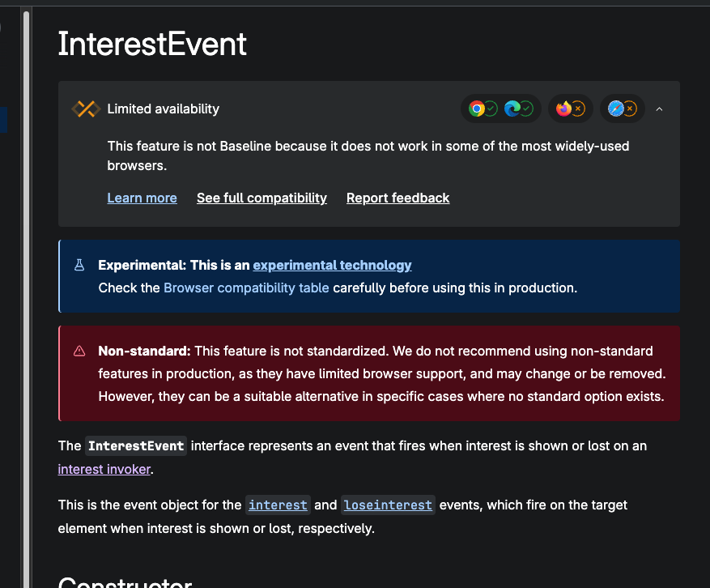This screenshot has width=710, height=588.
Task: Click the Report feedback link
Action: 398,198
